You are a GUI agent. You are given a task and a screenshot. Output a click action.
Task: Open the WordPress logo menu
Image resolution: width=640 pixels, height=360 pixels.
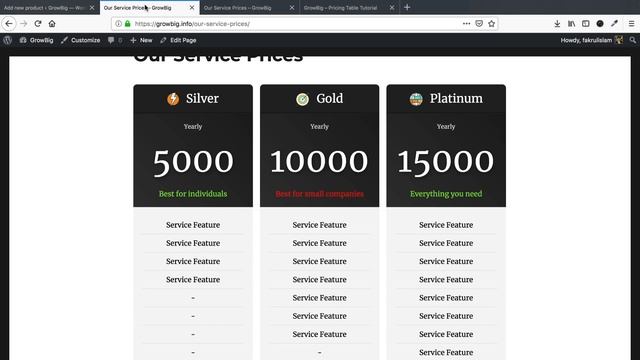[7, 40]
